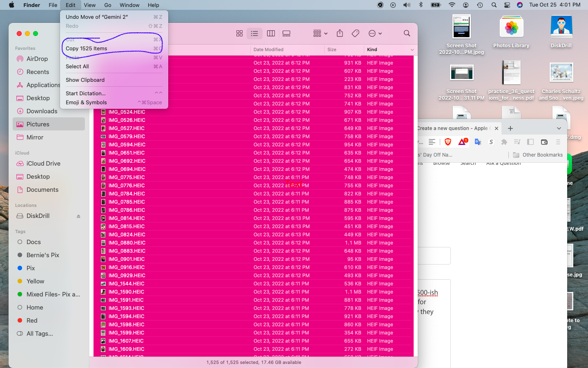Open Spotlight search in menu bar
Image resolution: width=588 pixels, height=368 pixels.
point(494,5)
